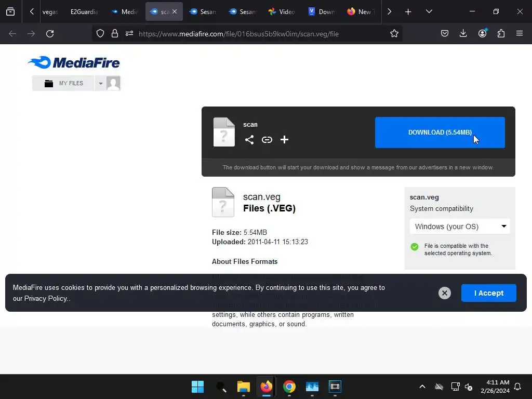Click the user avatar icon
Screen dimensions: 532x399
(113, 83)
